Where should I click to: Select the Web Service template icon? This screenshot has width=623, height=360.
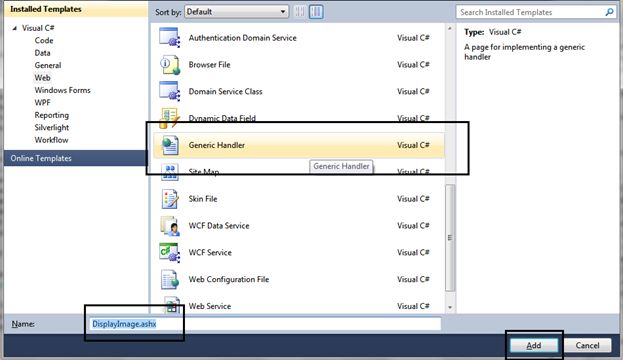click(170, 305)
